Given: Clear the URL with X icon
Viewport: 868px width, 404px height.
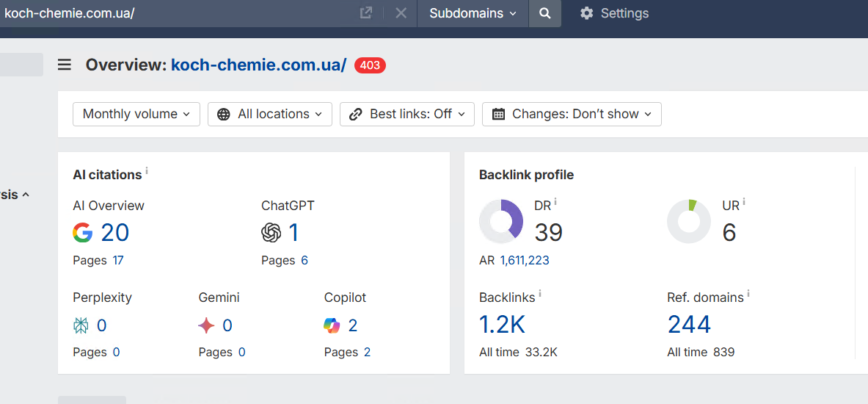Looking at the screenshot, I should pos(401,13).
